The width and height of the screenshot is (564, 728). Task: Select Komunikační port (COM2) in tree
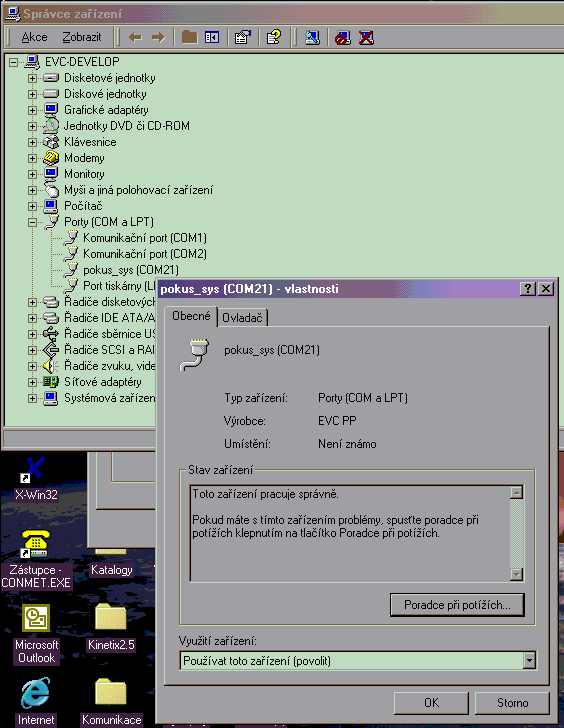pyautogui.click(x=144, y=254)
